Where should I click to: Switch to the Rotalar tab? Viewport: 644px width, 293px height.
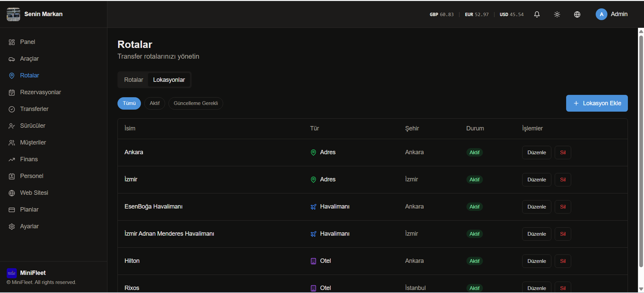coord(134,80)
